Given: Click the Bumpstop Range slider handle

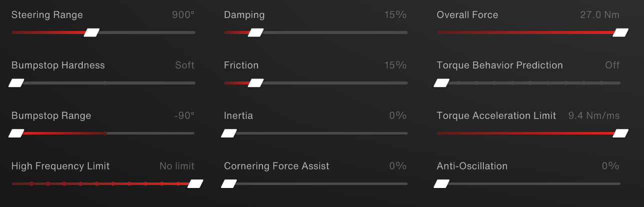Looking at the screenshot, I should click(16, 133).
